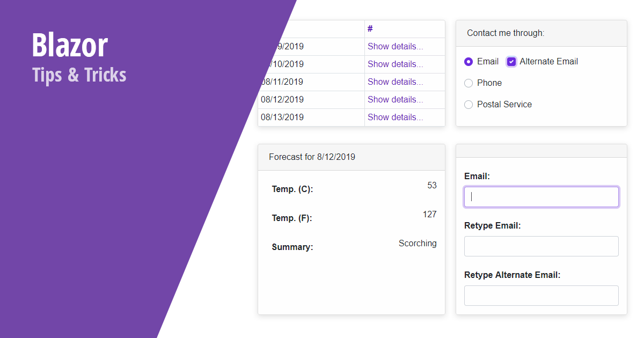Viewport: 644px width, 338px height.
Task: Select the Postal Service contact option
Action: coord(468,104)
